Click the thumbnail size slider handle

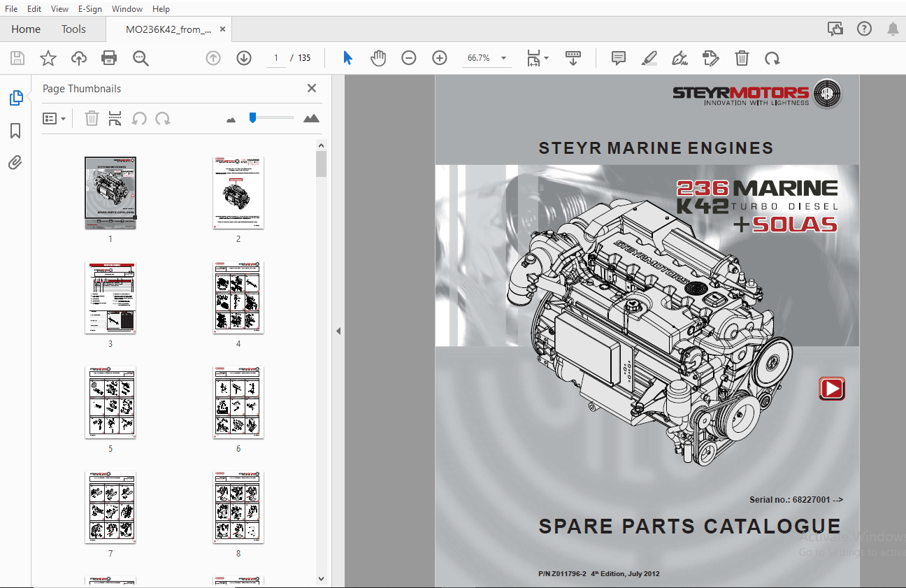(x=253, y=117)
